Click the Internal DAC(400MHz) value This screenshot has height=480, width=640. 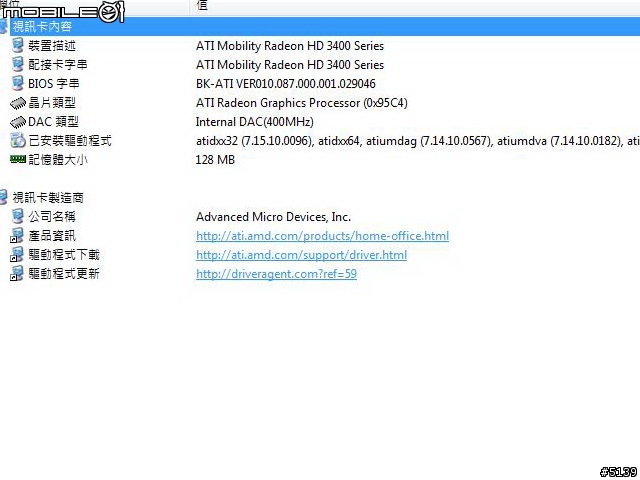(x=255, y=122)
